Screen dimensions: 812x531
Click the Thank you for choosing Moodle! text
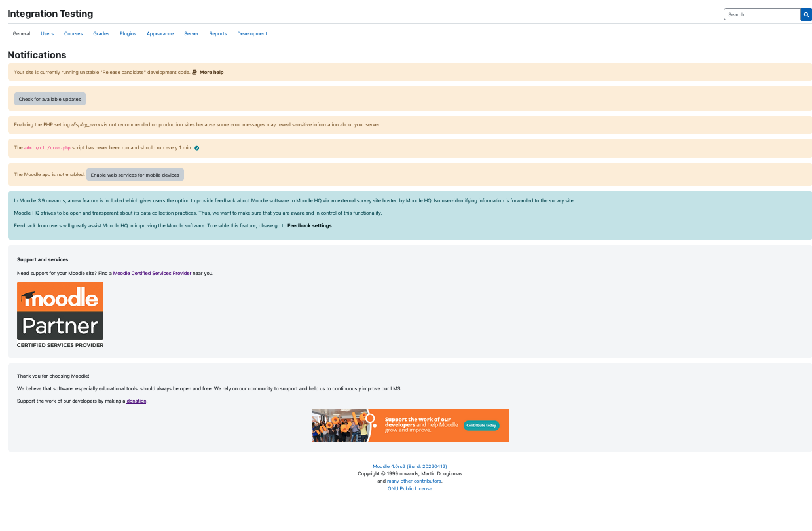53,376
